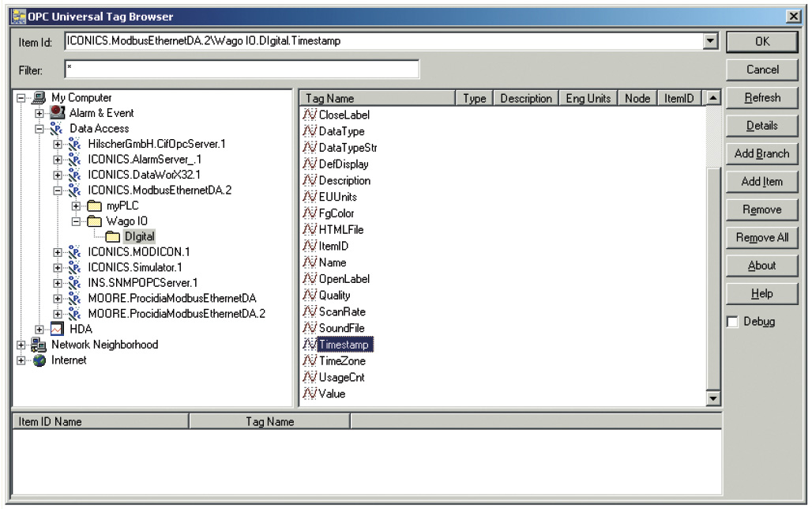Refresh the tag browser list
Image resolution: width=812 pixels, height=509 pixels.
[x=761, y=97]
